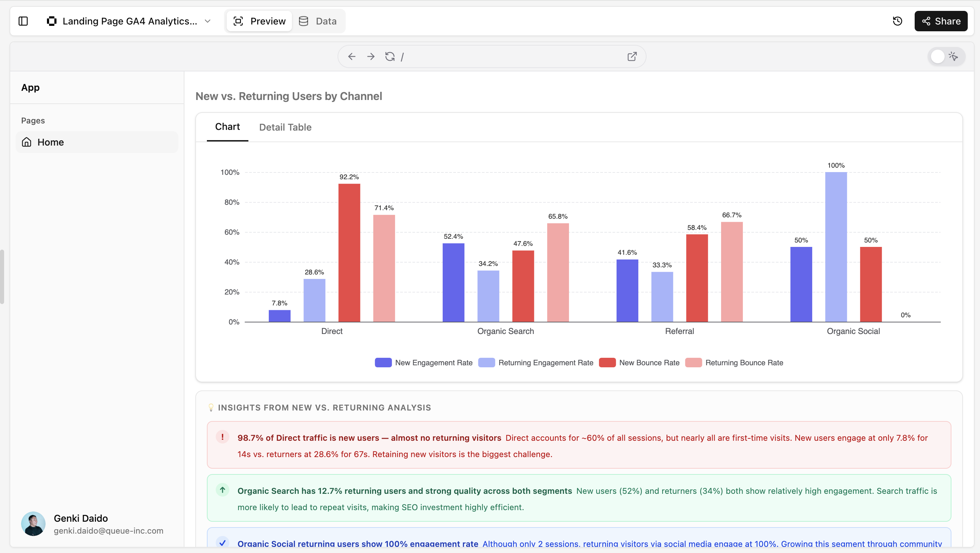The width and height of the screenshot is (980, 553).
Task: Open Genki Daido user profile avatar
Action: click(x=33, y=524)
